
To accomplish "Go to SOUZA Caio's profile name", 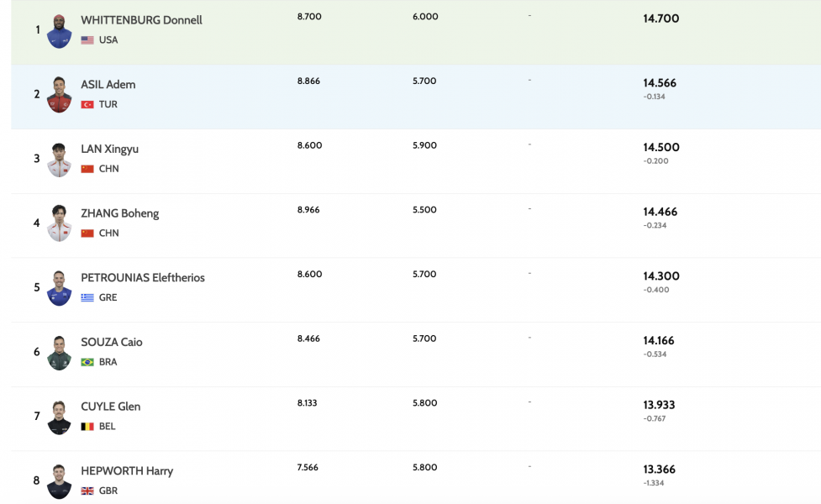I will (x=111, y=342).
